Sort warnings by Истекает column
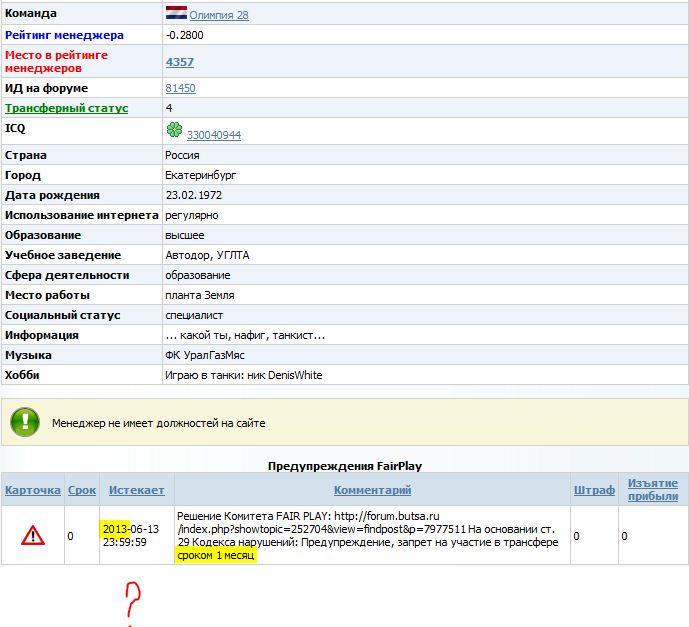 pyautogui.click(x=137, y=490)
